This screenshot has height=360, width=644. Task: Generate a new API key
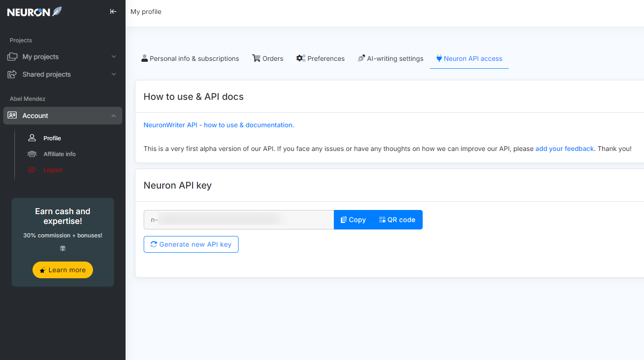191,244
